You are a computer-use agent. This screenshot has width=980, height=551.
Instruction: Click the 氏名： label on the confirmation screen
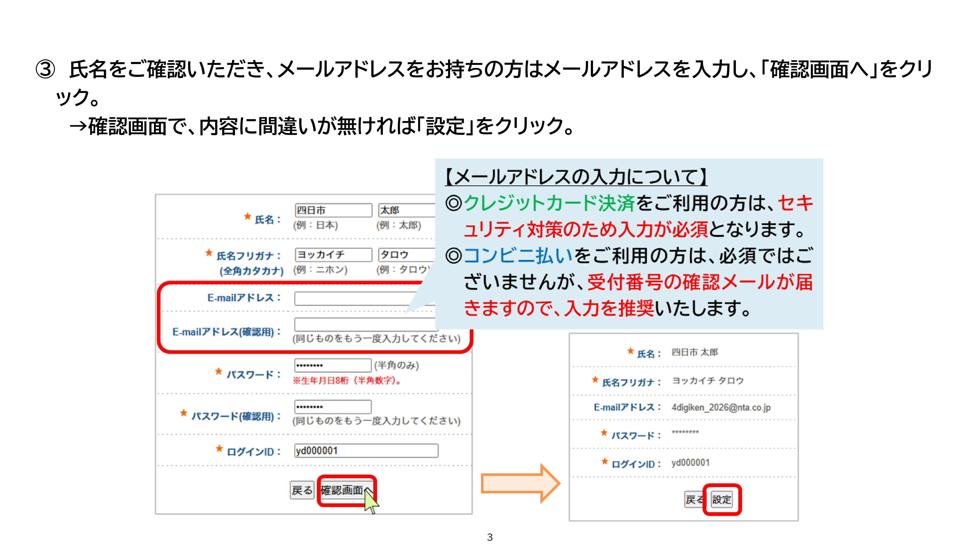(649, 354)
